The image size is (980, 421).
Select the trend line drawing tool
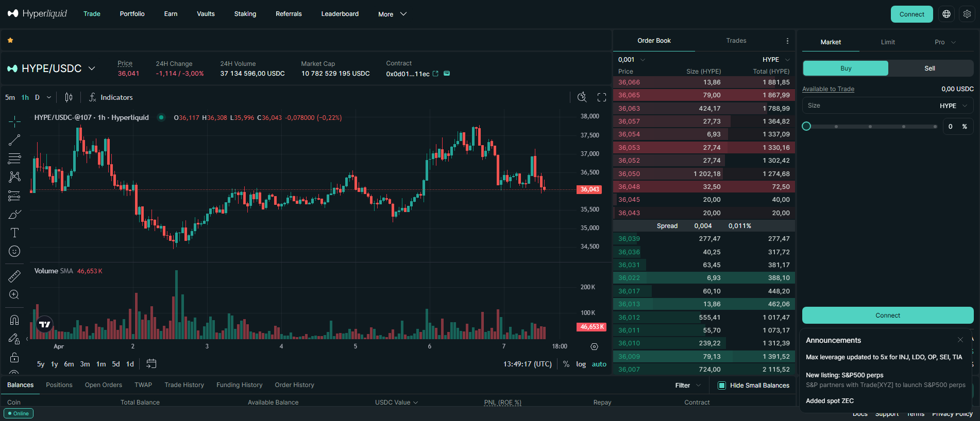tap(14, 140)
